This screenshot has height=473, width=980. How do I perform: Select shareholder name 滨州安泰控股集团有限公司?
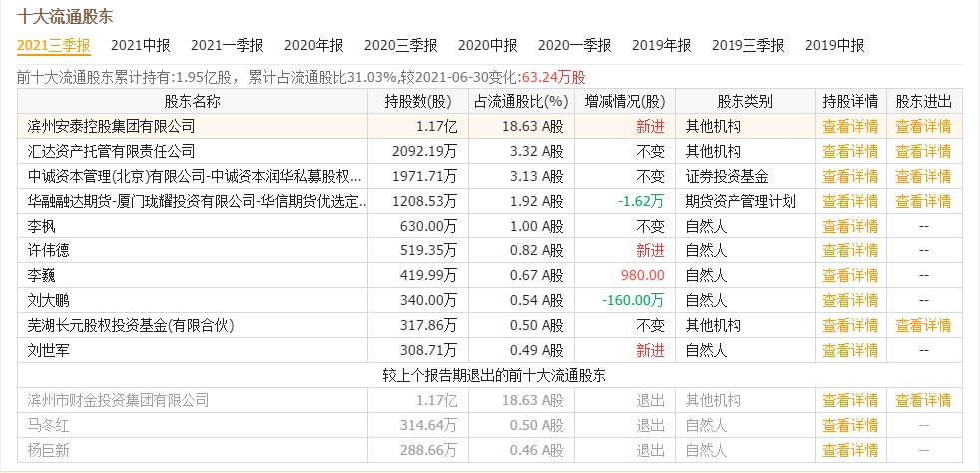111,126
